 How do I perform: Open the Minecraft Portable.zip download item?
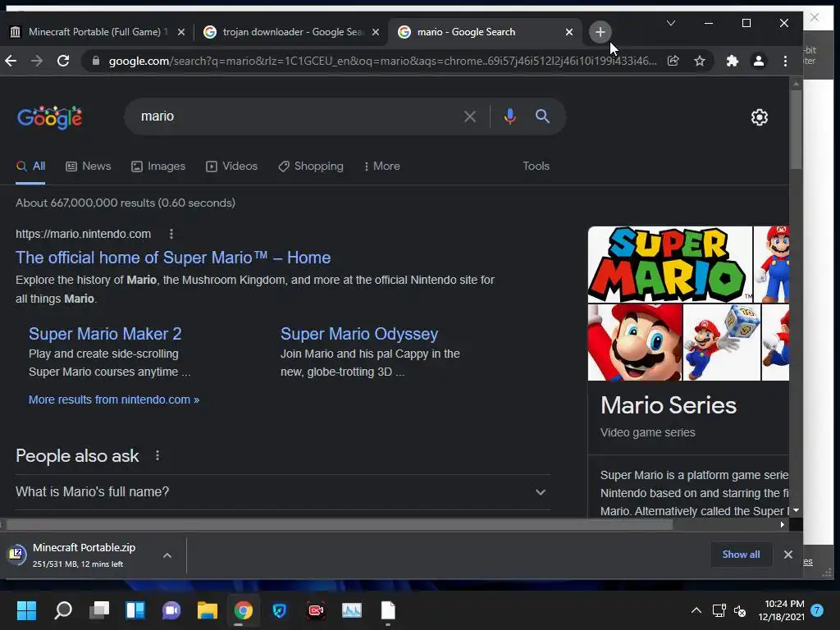84,555
